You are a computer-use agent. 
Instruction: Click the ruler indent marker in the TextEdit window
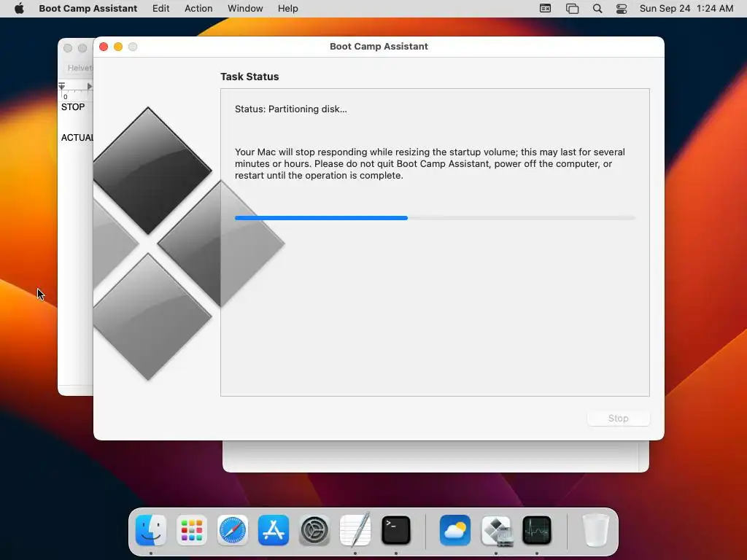coord(61,86)
